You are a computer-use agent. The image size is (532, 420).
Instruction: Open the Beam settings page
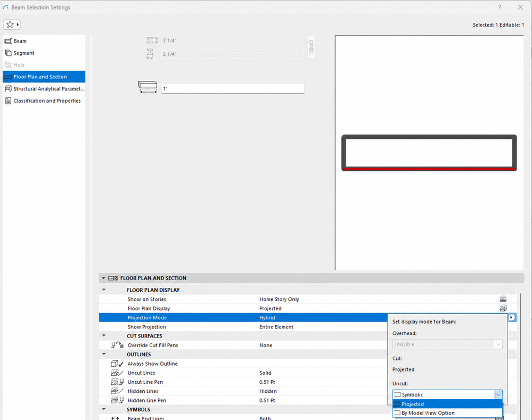44,41
